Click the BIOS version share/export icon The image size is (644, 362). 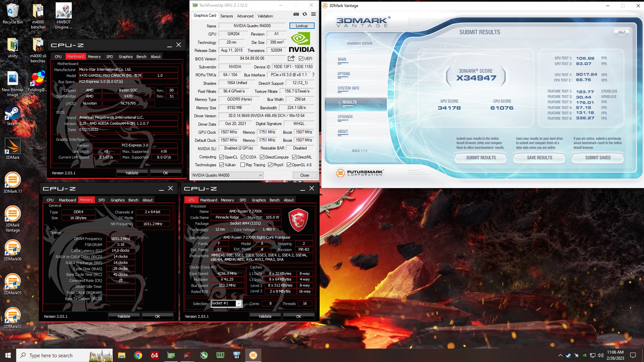pos(291,58)
